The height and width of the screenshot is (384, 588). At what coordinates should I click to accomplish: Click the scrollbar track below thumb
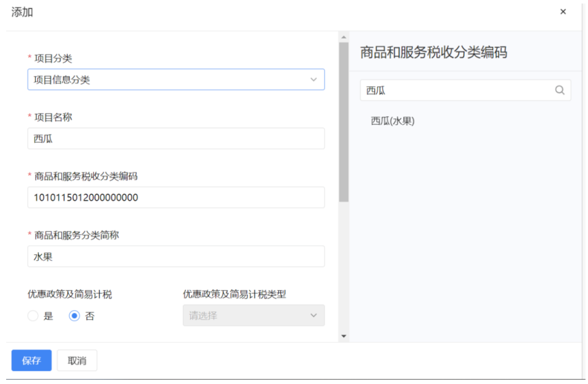[344, 266]
